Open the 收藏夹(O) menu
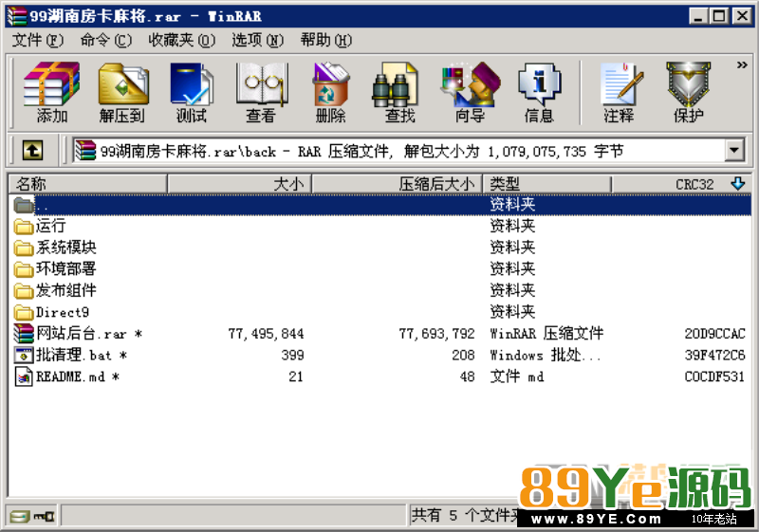Screen dimensions: 759x532 [181, 40]
